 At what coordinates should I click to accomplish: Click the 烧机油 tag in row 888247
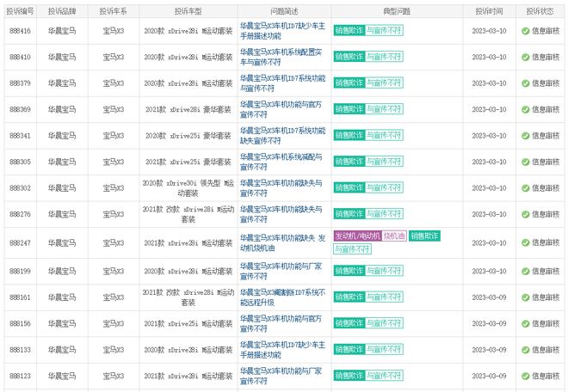pyautogui.click(x=394, y=236)
